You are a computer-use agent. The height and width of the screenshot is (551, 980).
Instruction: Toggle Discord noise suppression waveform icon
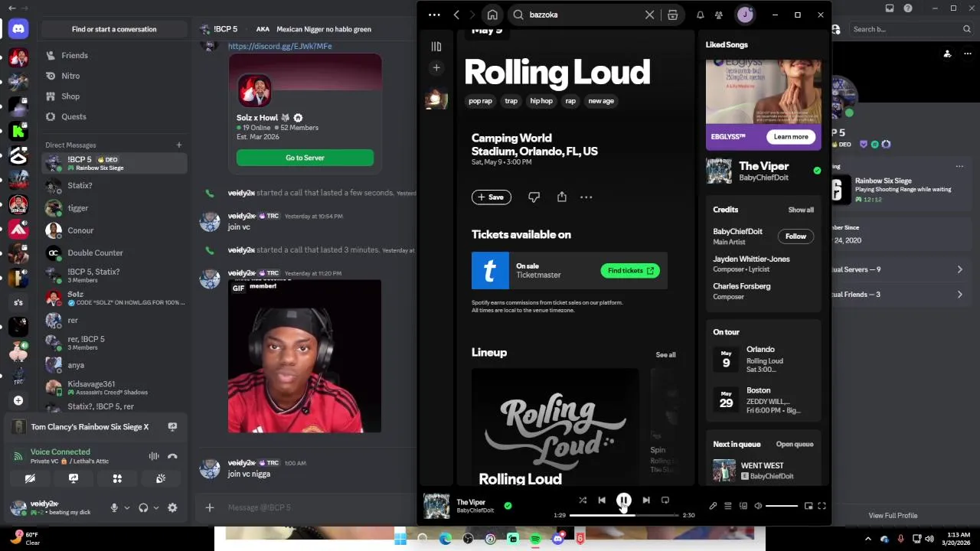point(154,456)
